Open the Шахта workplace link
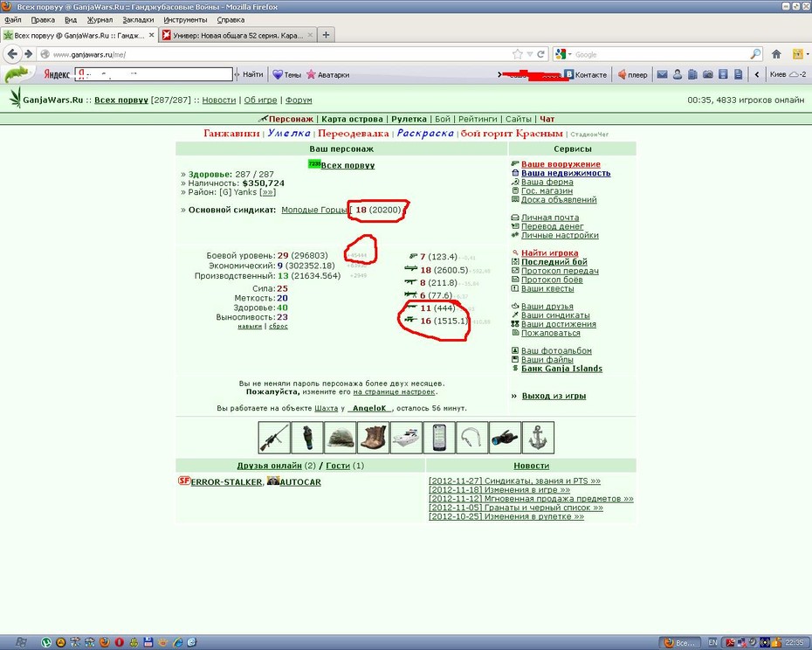 [x=327, y=409]
